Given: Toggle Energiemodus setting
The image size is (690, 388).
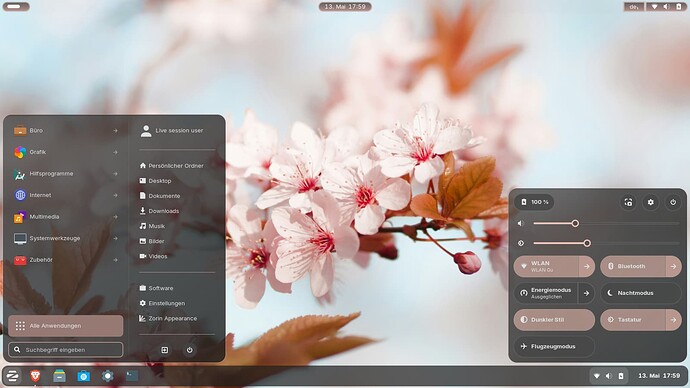Looking at the screenshot, I should (x=546, y=293).
